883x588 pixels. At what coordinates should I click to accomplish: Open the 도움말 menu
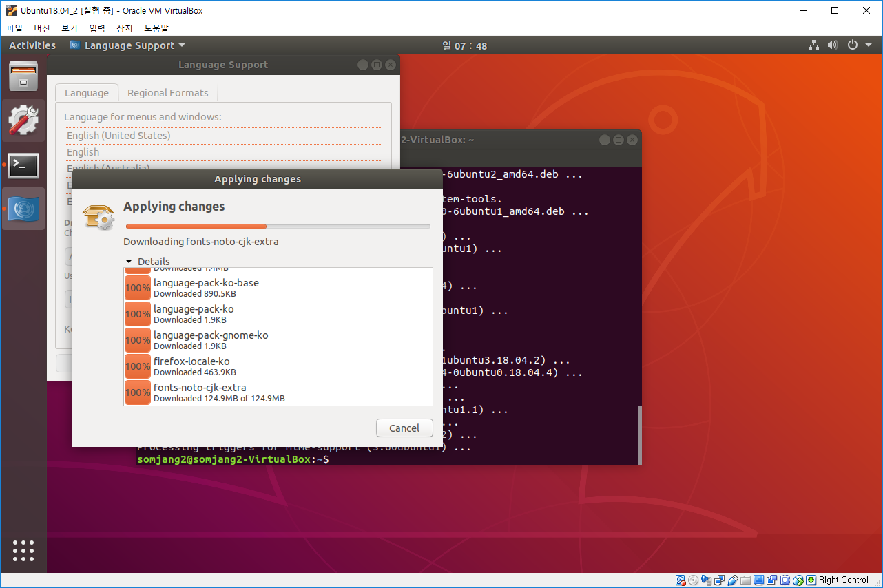click(156, 28)
